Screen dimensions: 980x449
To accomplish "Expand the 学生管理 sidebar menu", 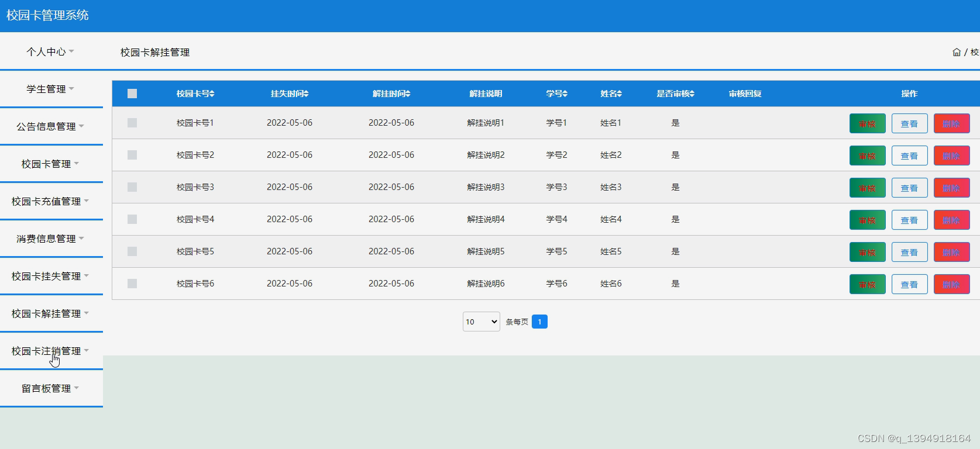I will [51, 89].
